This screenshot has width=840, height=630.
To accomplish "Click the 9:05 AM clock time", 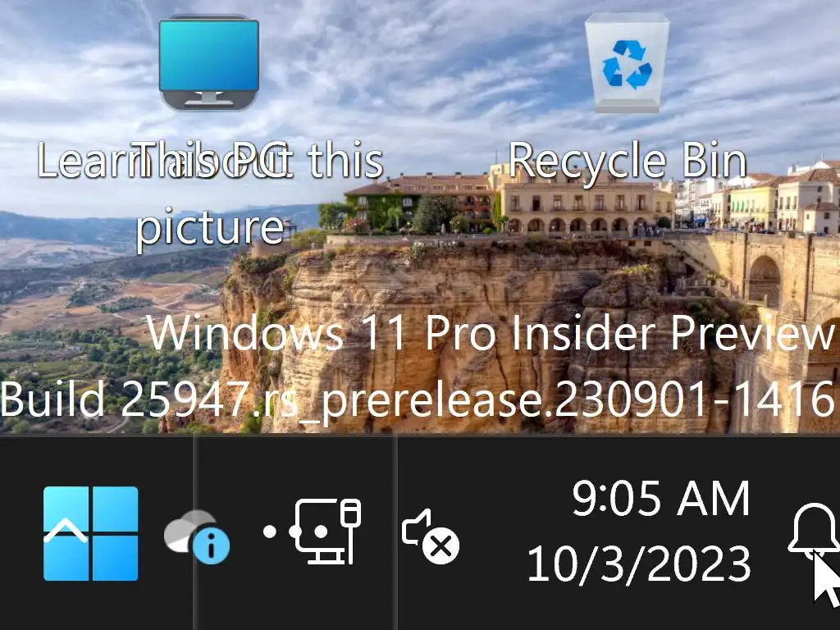I will tap(660, 499).
